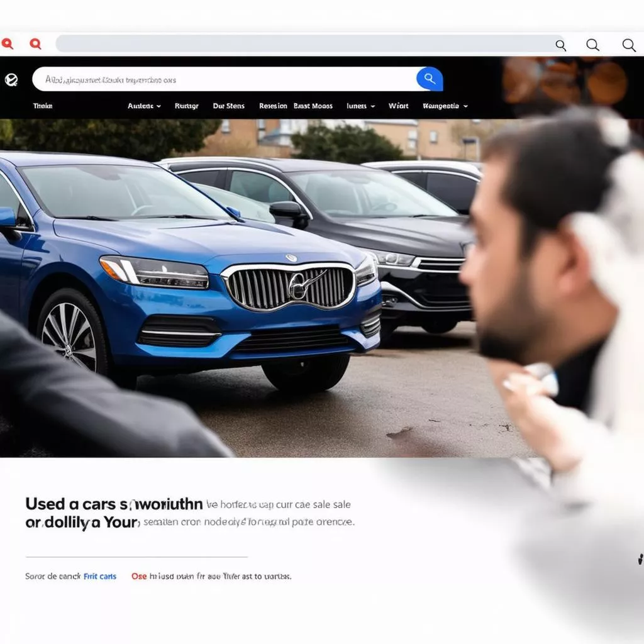Click the second red search icon

[35, 43]
